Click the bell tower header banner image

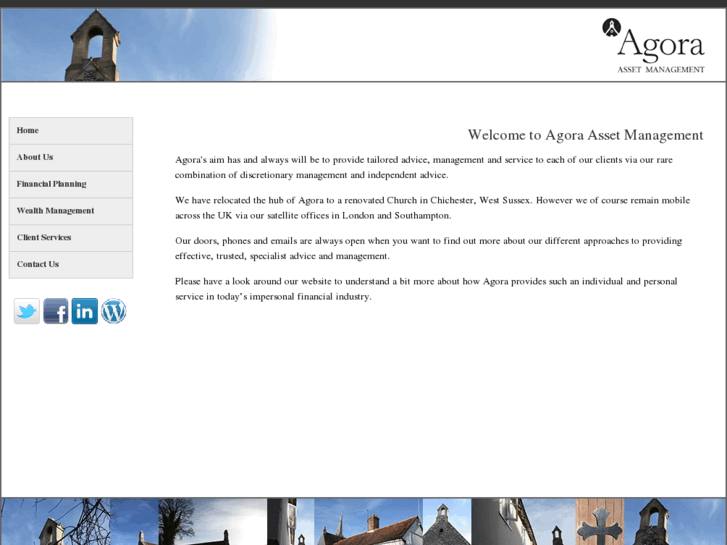(x=139, y=45)
